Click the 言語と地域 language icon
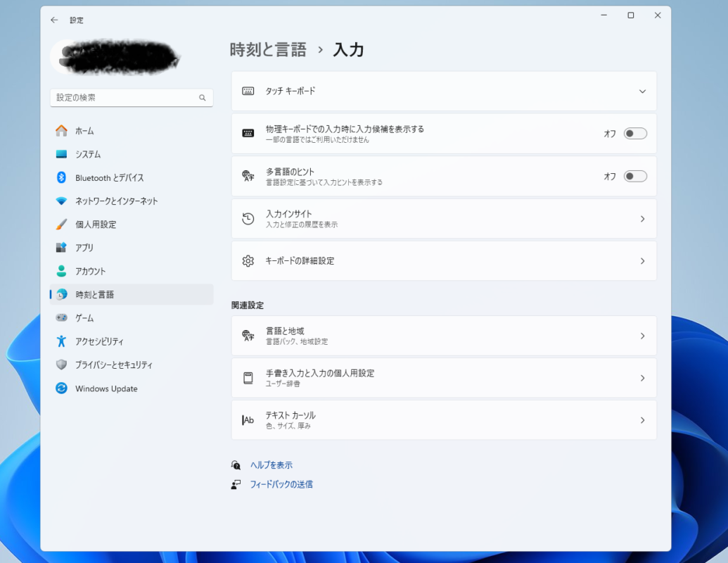This screenshot has height=563, width=728. coord(248,336)
